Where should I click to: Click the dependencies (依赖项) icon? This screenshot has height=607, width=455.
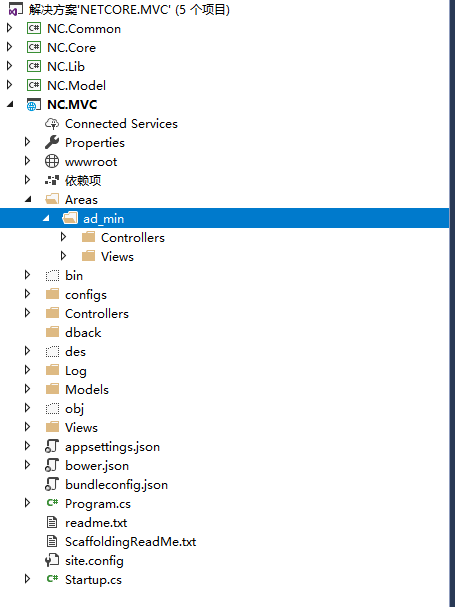tap(52, 180)
